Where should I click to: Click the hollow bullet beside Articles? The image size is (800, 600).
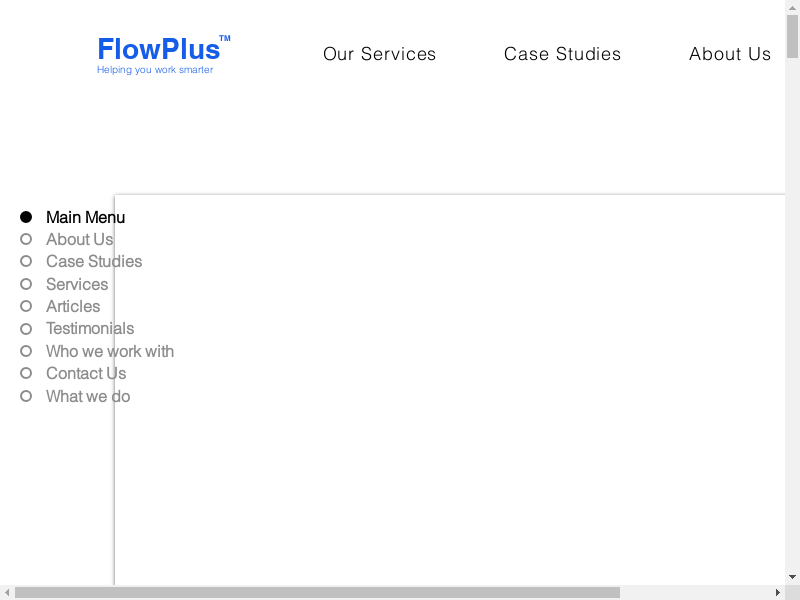pyautogui.click(x=26, y=306)
